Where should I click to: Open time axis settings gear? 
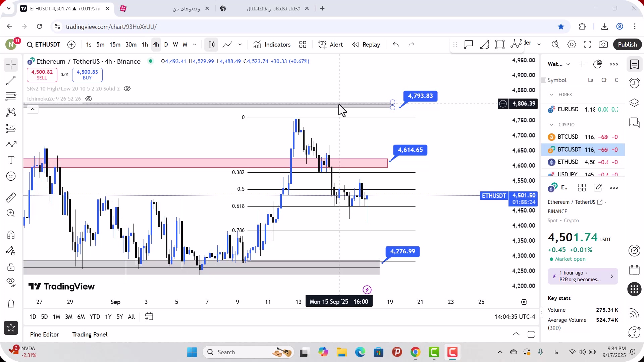(524, 302)
